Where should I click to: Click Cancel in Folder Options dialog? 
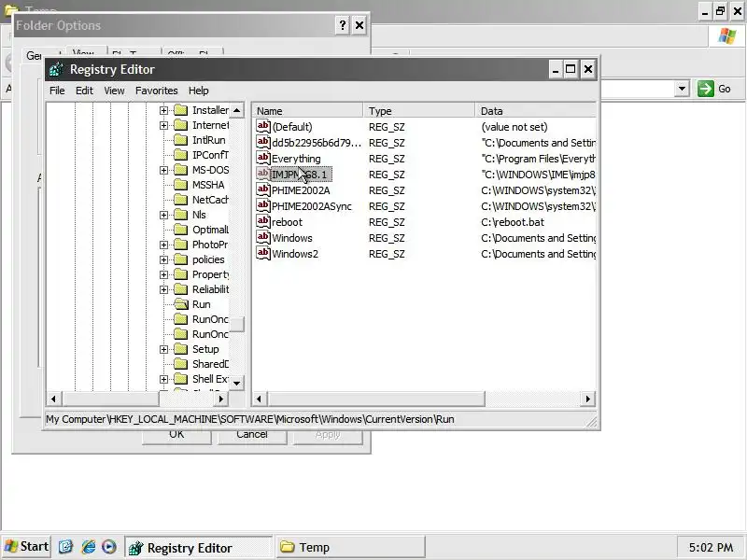(x=252, y=435)
